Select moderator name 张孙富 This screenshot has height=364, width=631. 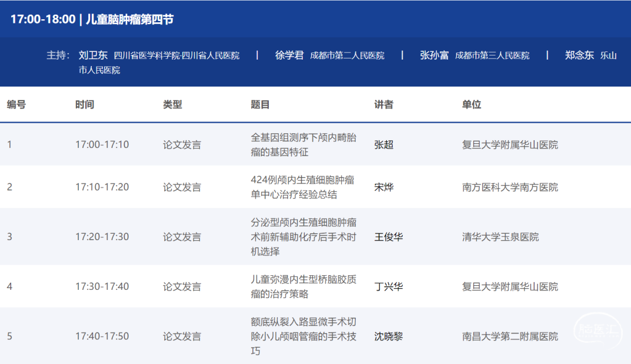click(x=434, y=56)
